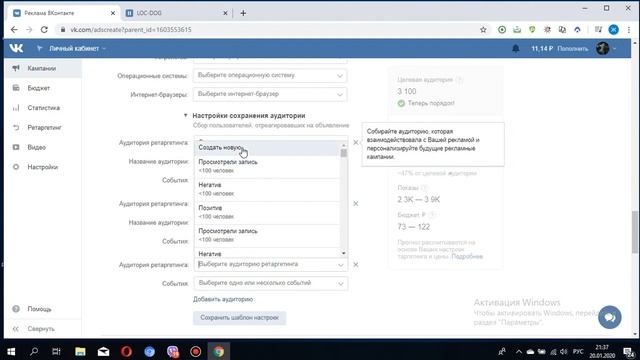Open a new browser tab

(243, 13)
